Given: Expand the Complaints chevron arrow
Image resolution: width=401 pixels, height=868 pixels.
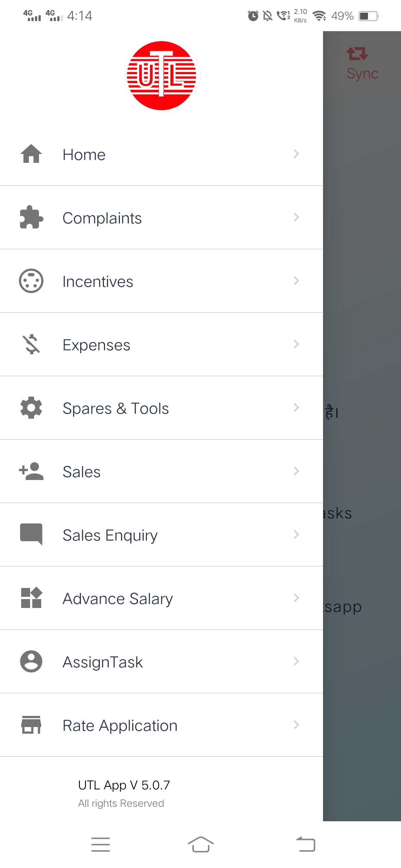Looking at the screenshot, I should tap(296, 217).
